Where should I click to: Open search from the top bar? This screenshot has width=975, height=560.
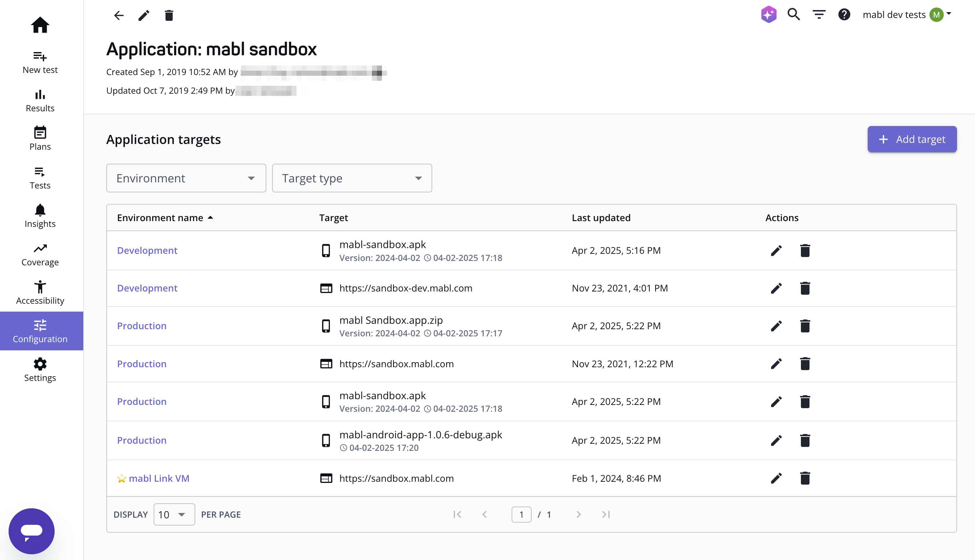click(793, 14)
